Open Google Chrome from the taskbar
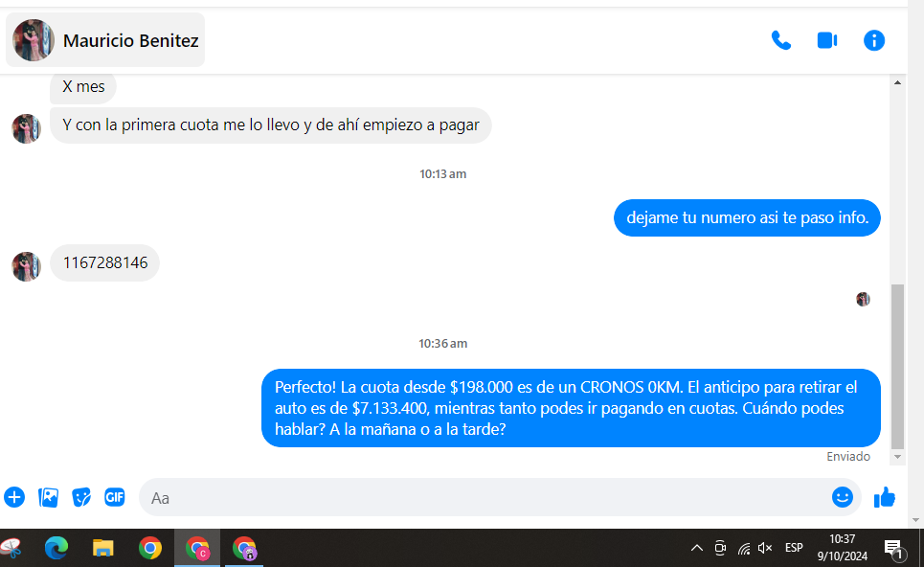Image resolution: width=924 pixels, height=567 pixels. pos(150,548)
